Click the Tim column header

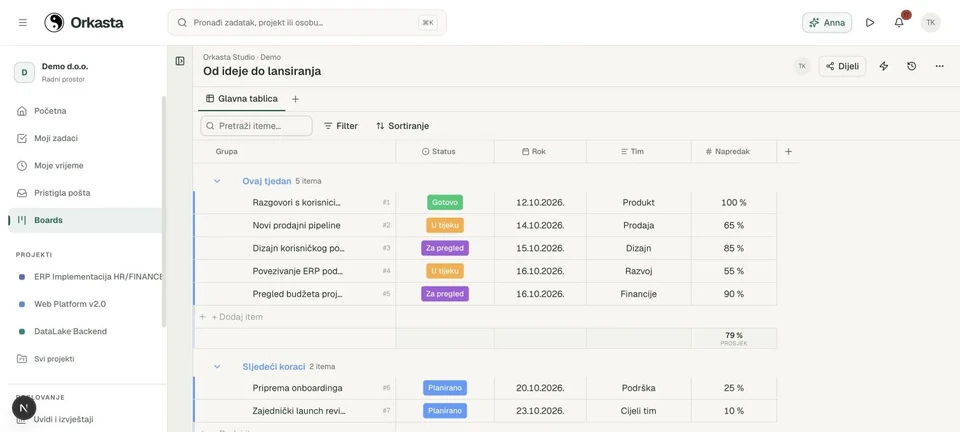639,152
